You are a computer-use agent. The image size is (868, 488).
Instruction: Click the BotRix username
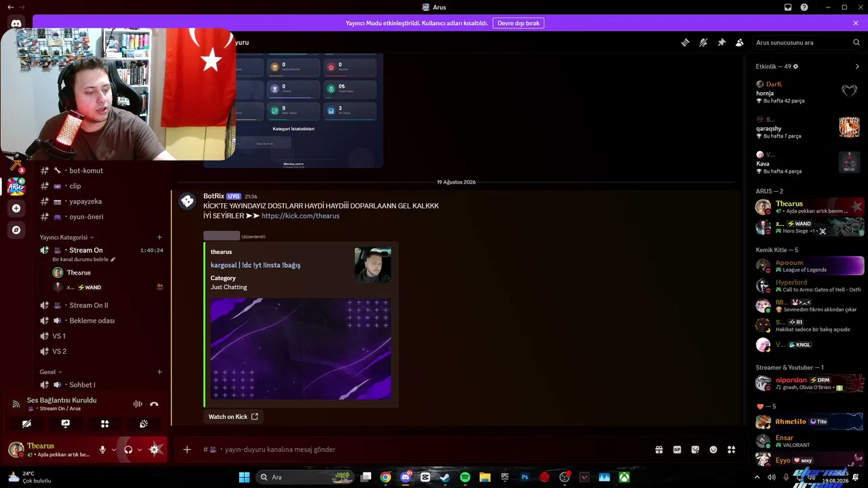[x=213, y=196]
